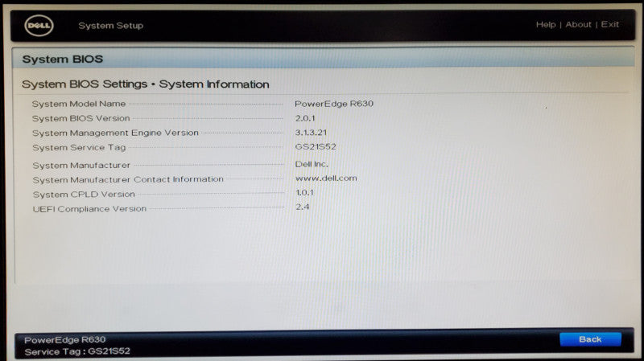Click the UEFI version value 2.4

[303, 207]
